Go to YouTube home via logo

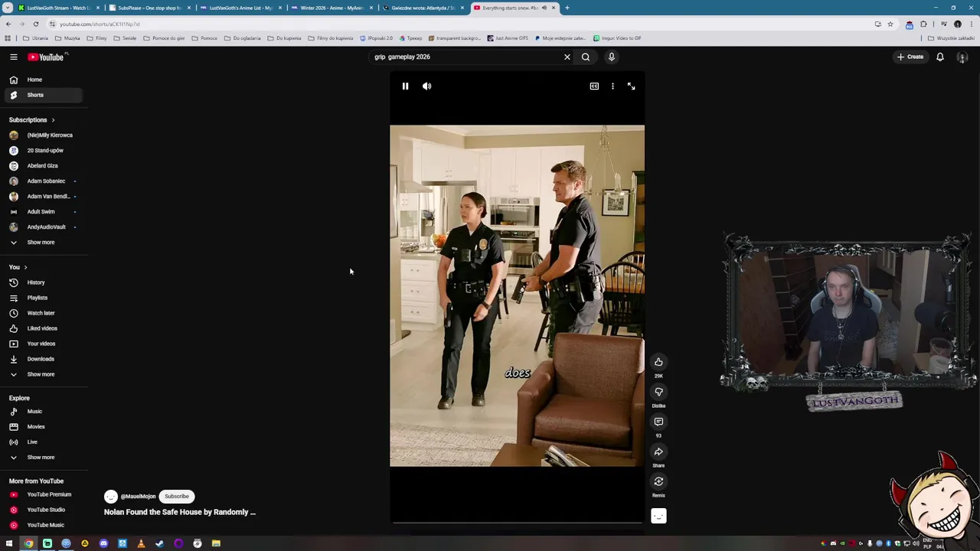(x=47, y=57)
